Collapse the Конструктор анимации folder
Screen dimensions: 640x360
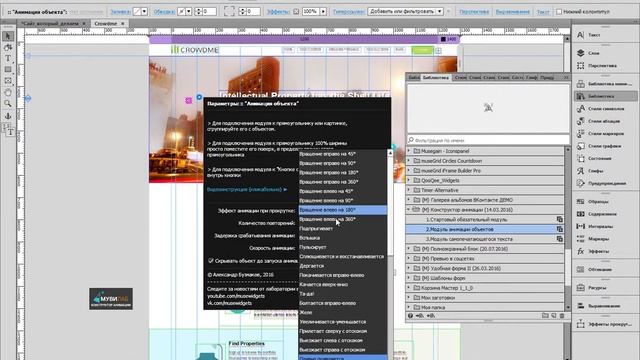409,209
